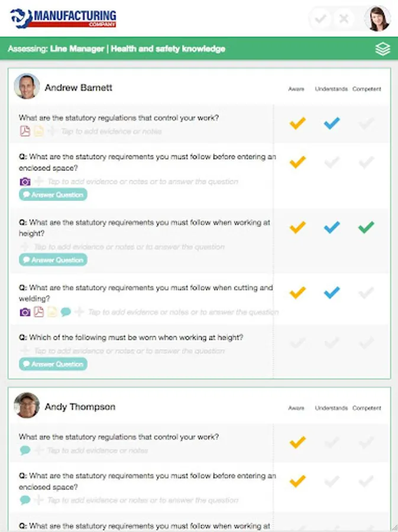
Task: Tap the add evidence or notes field under Andy's statutory regulations
Action: tap(98, 450)
